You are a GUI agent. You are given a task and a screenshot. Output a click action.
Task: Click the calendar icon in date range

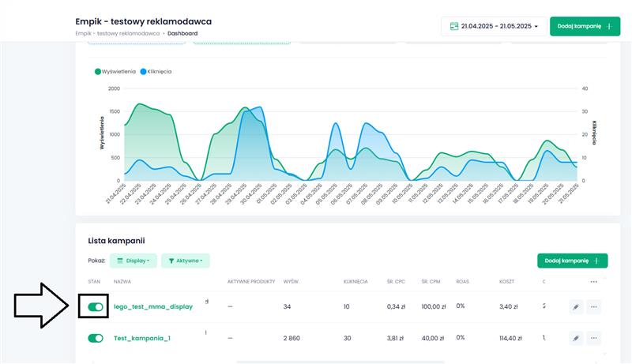(454, 26)
